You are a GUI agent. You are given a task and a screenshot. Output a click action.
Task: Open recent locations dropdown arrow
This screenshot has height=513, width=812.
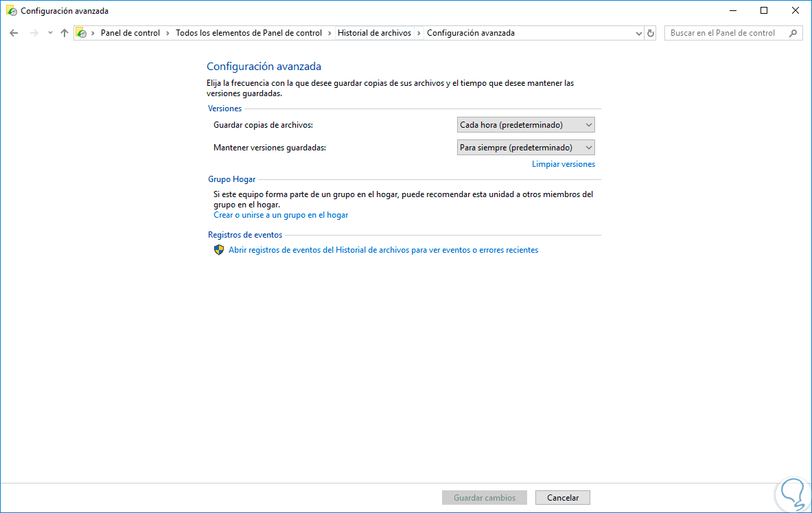click(x=50, y=33)
